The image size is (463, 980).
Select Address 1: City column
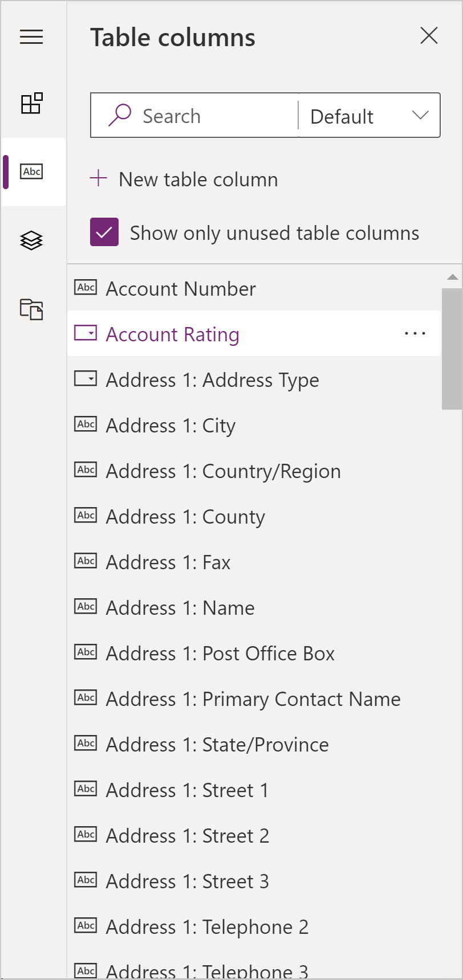pyautogui.click(x=170, y=426)
